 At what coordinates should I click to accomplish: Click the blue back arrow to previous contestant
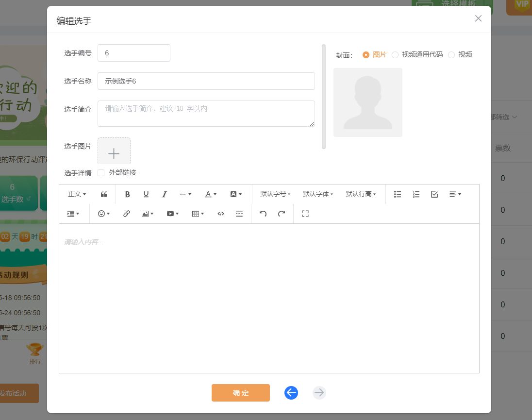pyautogui.click(x=291, y=393)
